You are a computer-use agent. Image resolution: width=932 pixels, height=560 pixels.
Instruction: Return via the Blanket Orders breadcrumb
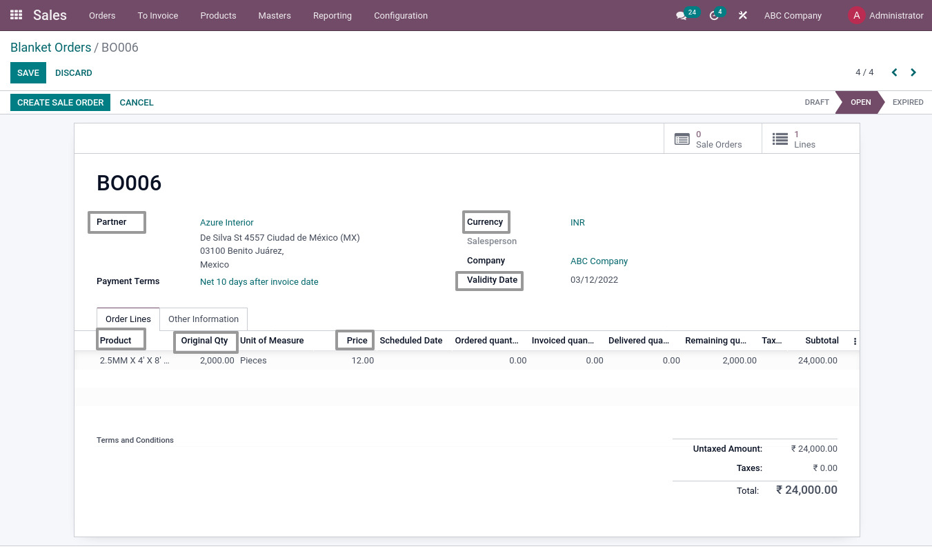(50, 48)
